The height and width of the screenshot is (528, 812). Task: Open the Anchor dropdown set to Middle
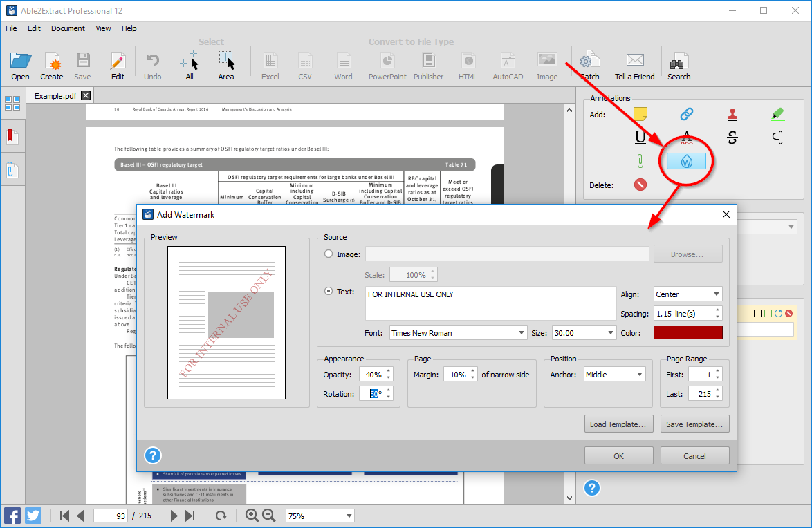coord(613,374)
